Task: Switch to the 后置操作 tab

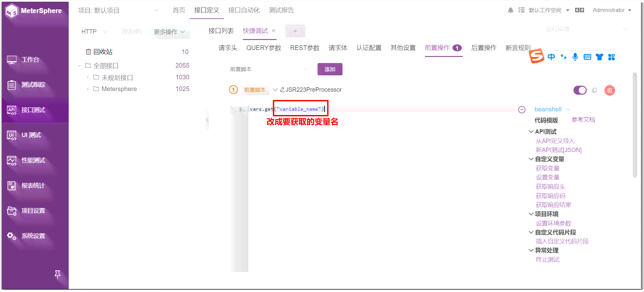Action: (x=484, y=48)
